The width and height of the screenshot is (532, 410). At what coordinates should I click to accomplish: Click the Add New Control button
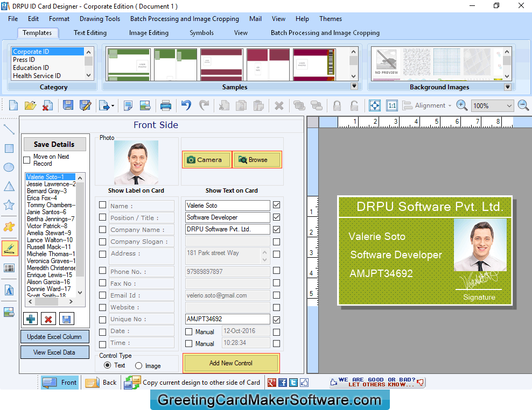tap(231, 363)
